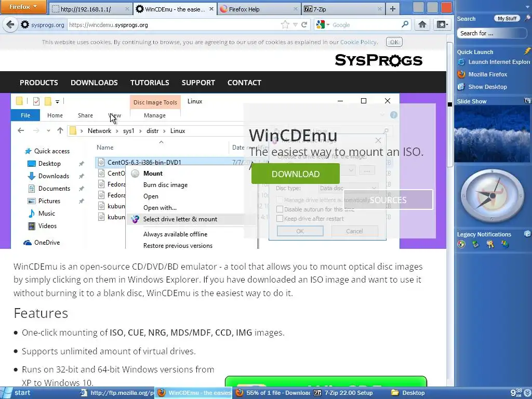
Task: Switch to WinCDEmu Firefox taskbar button
Action: click(194, 393)
